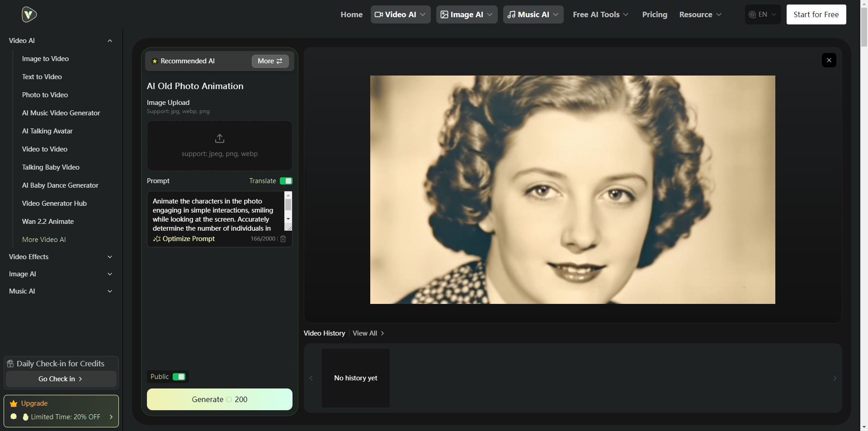Select Text to Video in sidebar

click(x=42, y=77)
